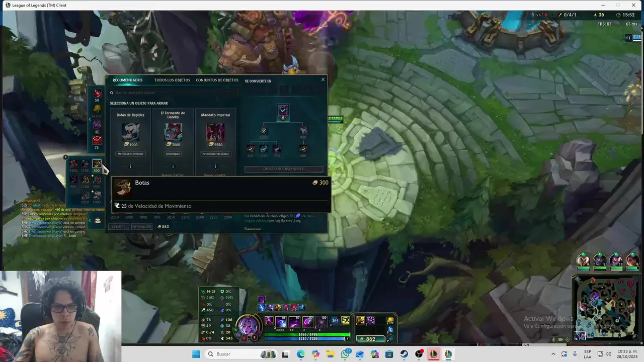Open the Windows Start menu
Image resolution: width=644 pixels, height=362 pixels.
click(196, 354)
